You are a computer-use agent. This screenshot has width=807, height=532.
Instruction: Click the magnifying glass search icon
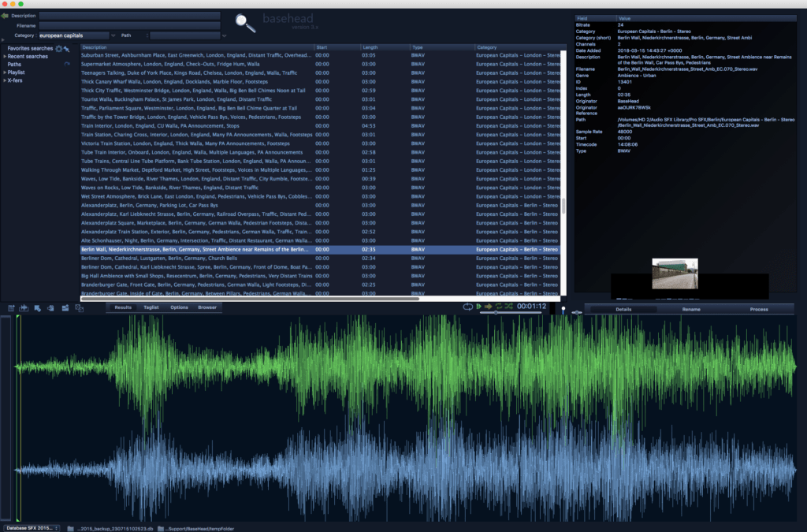pos(246,24)
